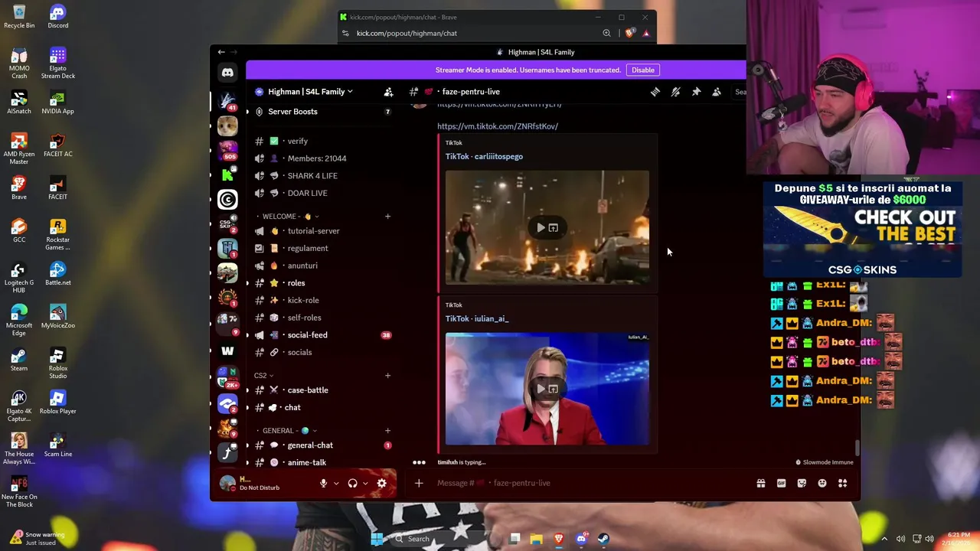Open Highman | S4L Family server dropdown

click(310, 92)
